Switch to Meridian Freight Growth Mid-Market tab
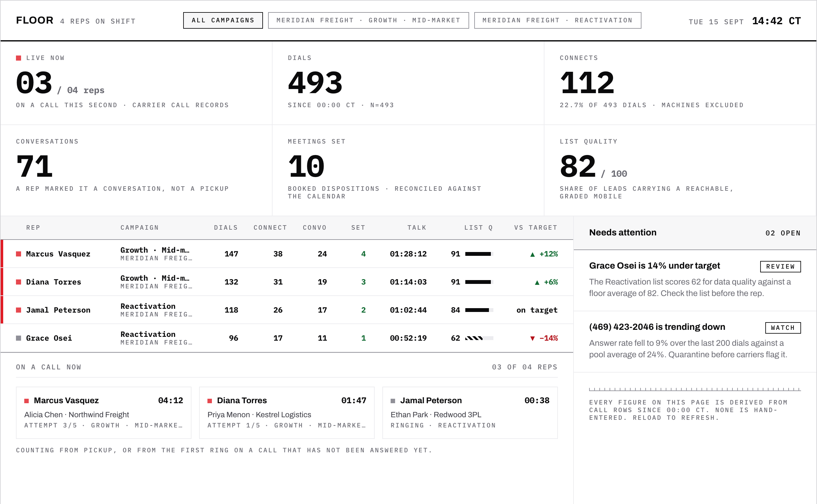The width and height of the screenshot is (817, 504). [x=368, y=20]
